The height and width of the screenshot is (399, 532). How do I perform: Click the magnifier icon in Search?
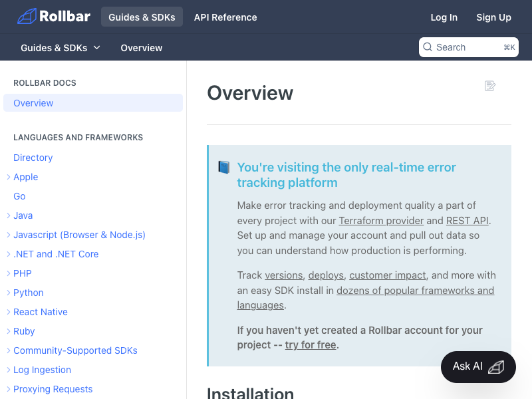[x=428, y=47]
